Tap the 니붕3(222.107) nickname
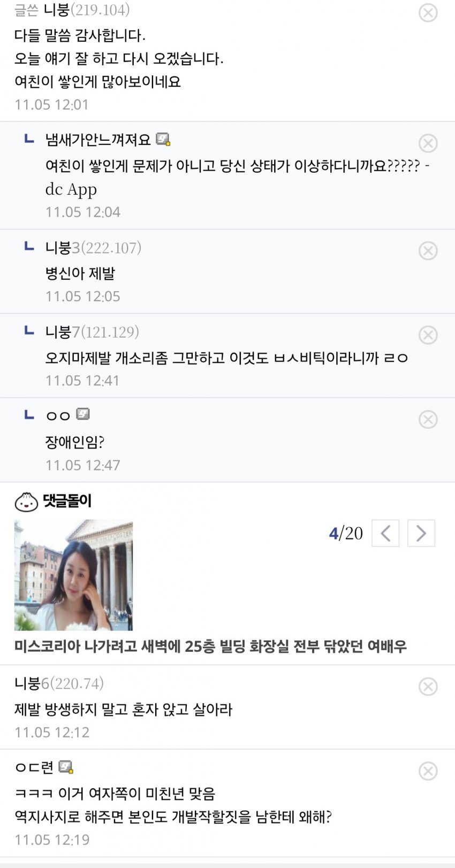The height and width of the screenshot is (868, 455). coord(93,248)
